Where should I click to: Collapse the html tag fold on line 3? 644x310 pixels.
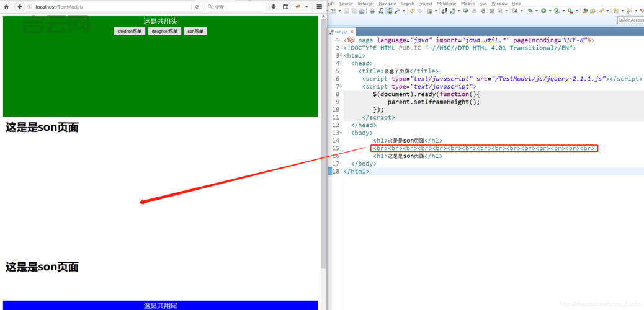point(341,56)
